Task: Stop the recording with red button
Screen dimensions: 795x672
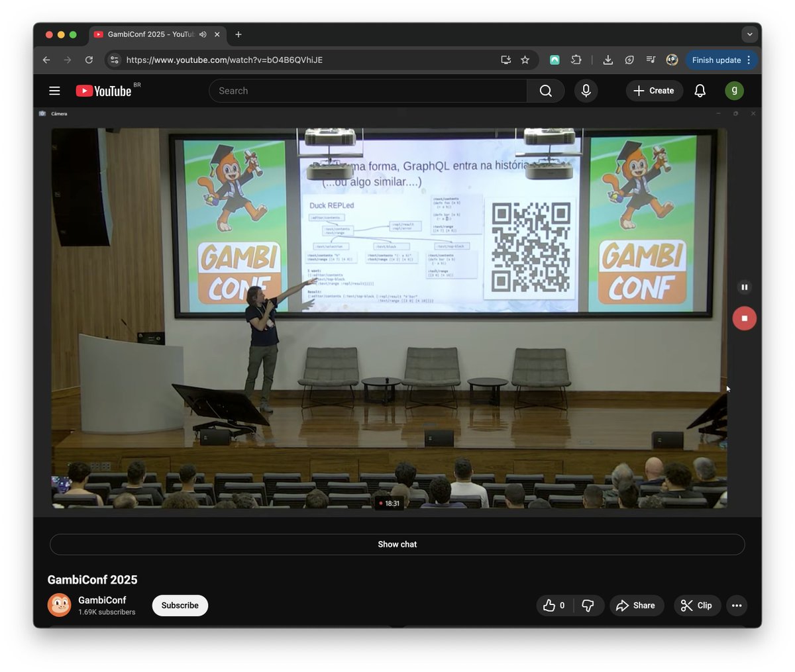Action: pos(744,318)
